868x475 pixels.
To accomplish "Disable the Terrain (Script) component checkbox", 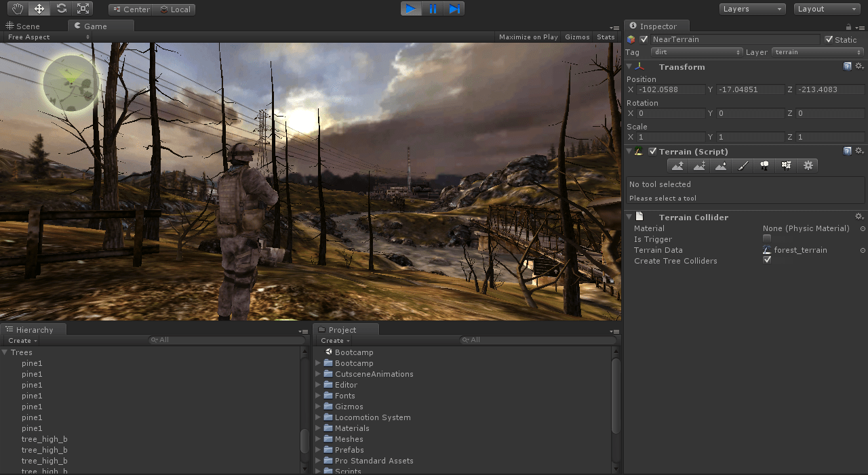I will [x=652, y=151].
